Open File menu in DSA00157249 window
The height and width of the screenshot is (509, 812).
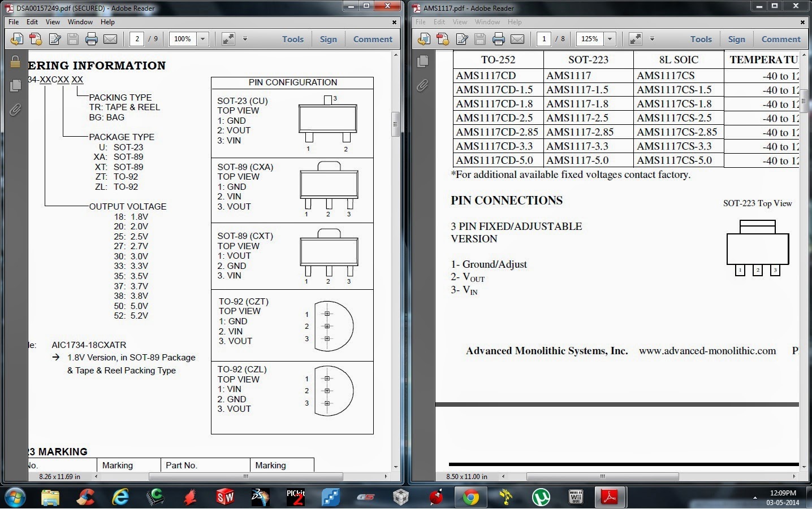[14, 22]
